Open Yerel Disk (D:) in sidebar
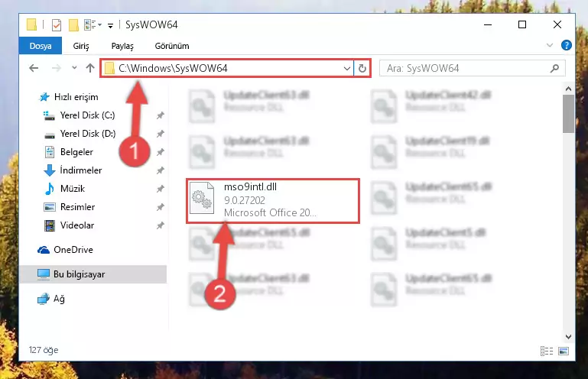The height and width of the screenshot is (379, 588). pos(88,134)
